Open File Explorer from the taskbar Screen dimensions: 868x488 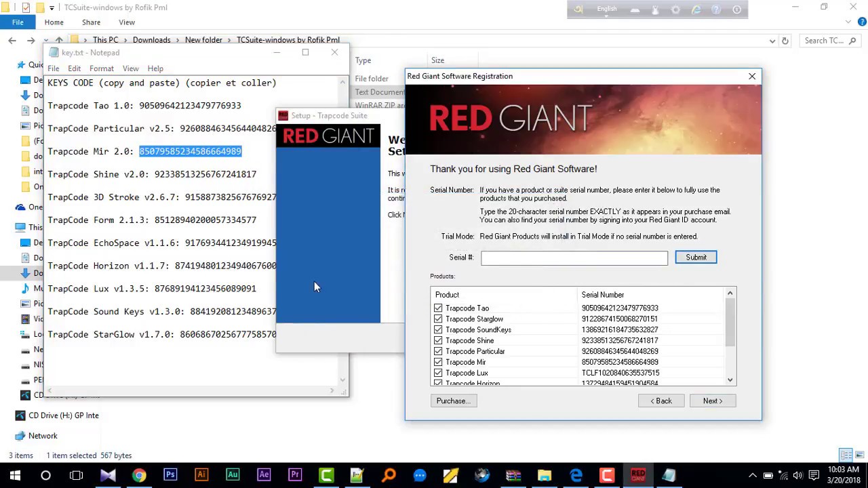pos(545,475)
